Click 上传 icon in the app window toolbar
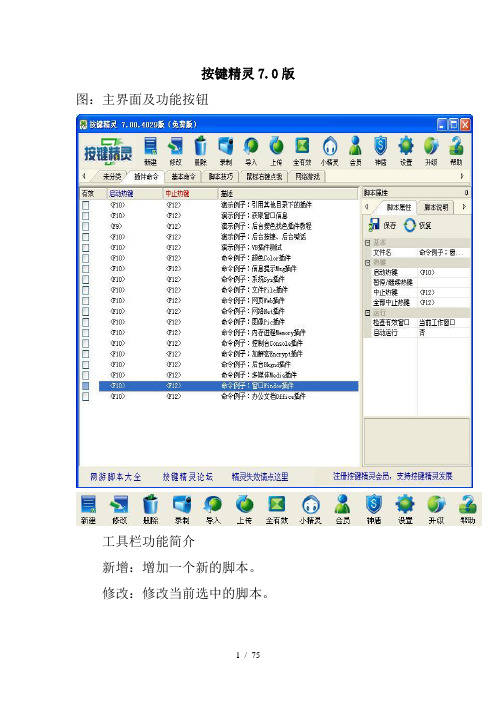Viewport: 496px width, 702px height. point(277,150)
